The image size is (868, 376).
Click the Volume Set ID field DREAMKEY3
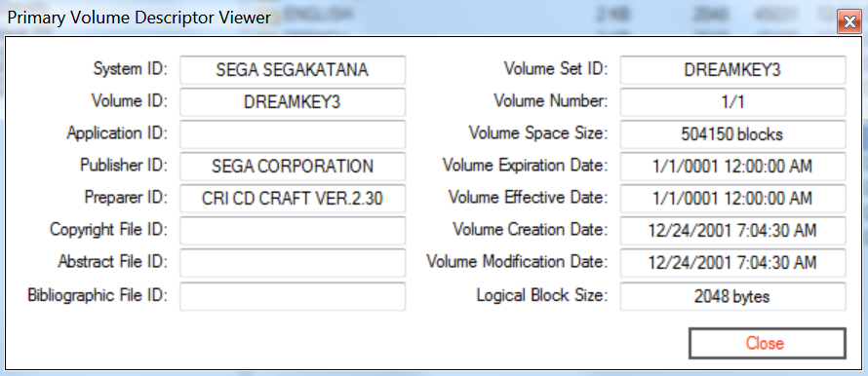[x=732, y=70]
